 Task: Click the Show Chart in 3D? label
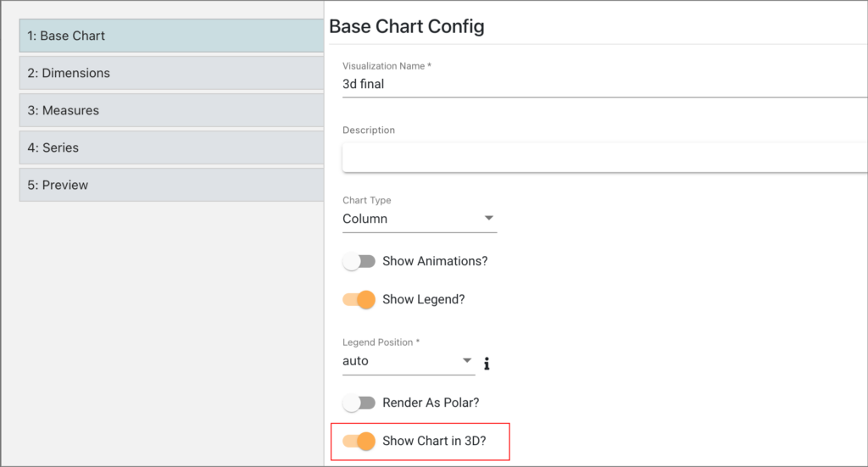[x=434, y=441]
